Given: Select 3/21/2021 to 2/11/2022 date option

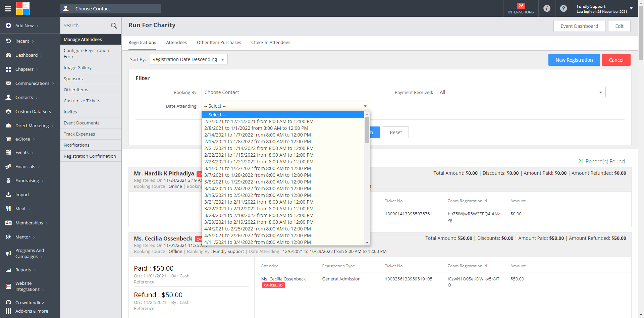Looking at the screenshot, I should click(x=283, y=202).
